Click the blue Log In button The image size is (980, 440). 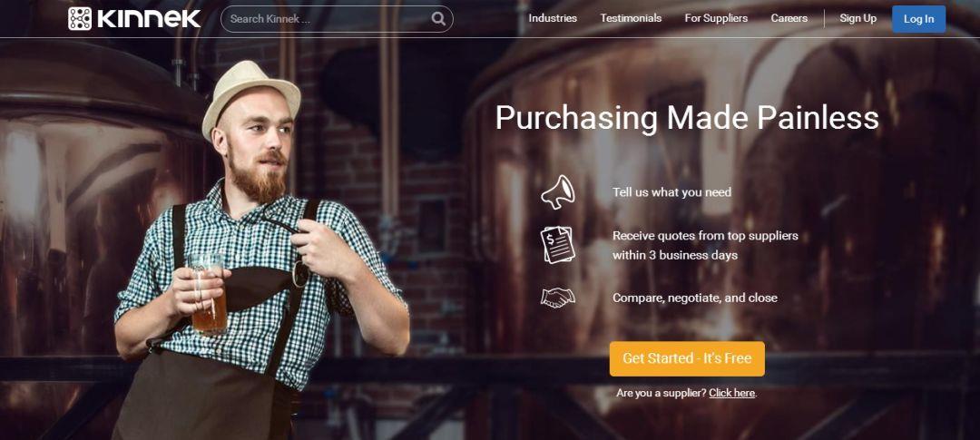918,19
